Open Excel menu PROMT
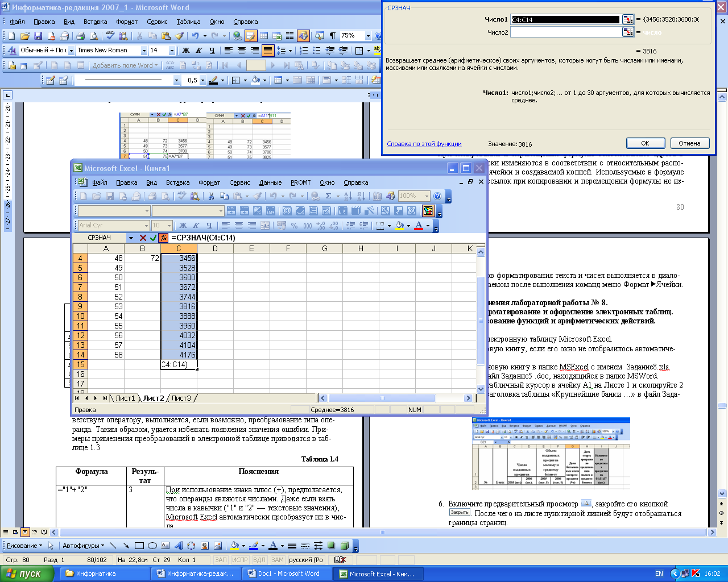Screen dimensions: 728x582 pyautogui.click(x=300, y=182)
